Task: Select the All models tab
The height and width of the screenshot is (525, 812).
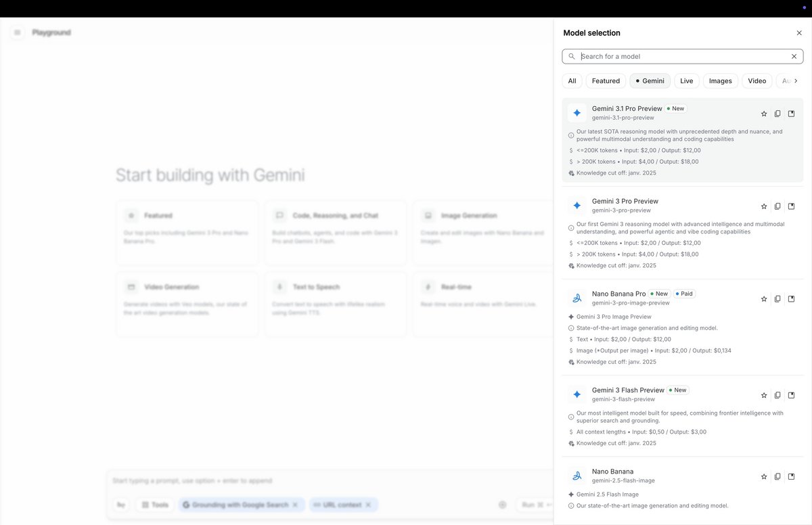Action: tap(572, 81)
